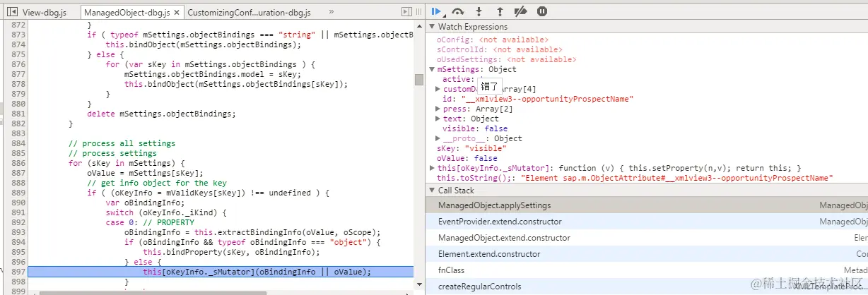Click the oUsedSettings watch expression
The image size is (868, 295).
507,59
